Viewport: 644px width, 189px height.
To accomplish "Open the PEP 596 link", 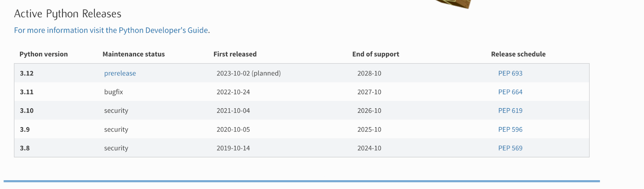I will pyautogui.click(x=510, y=129).
